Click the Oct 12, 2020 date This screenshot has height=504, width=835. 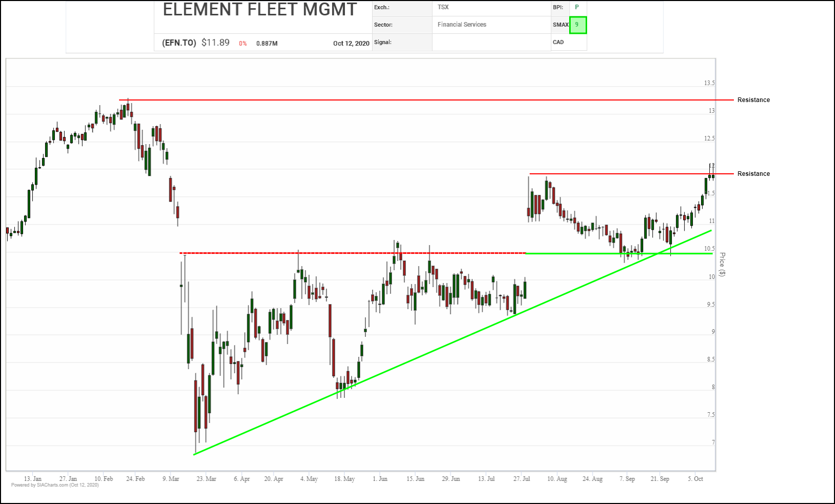coord(351,44)
